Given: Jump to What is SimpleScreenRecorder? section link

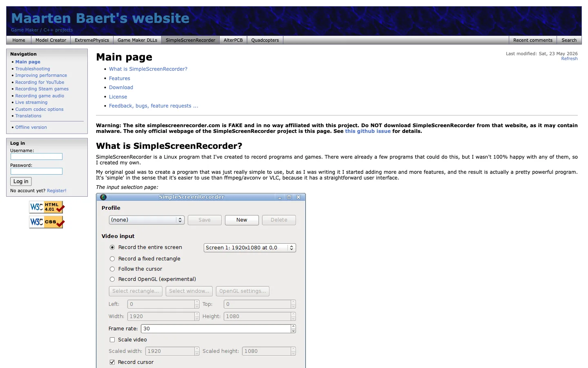Looking at the screenshot, I should point(148,69).
